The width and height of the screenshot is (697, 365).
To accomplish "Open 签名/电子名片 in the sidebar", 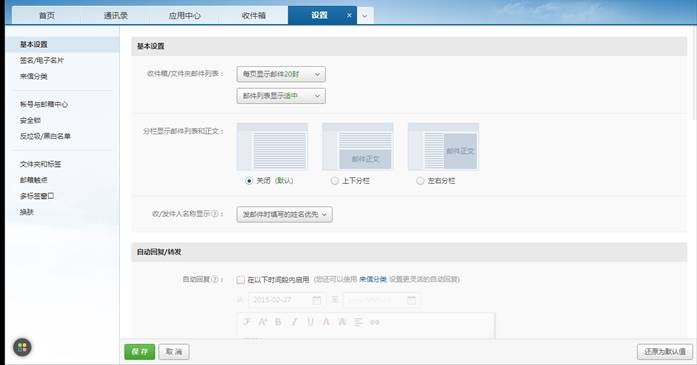I will 42,60.
